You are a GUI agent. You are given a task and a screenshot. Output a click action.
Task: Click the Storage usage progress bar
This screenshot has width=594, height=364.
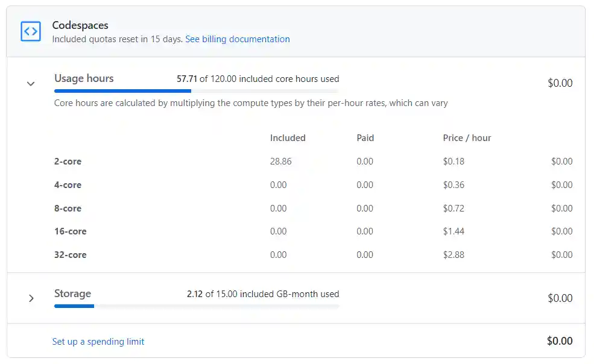pos(196,306)
